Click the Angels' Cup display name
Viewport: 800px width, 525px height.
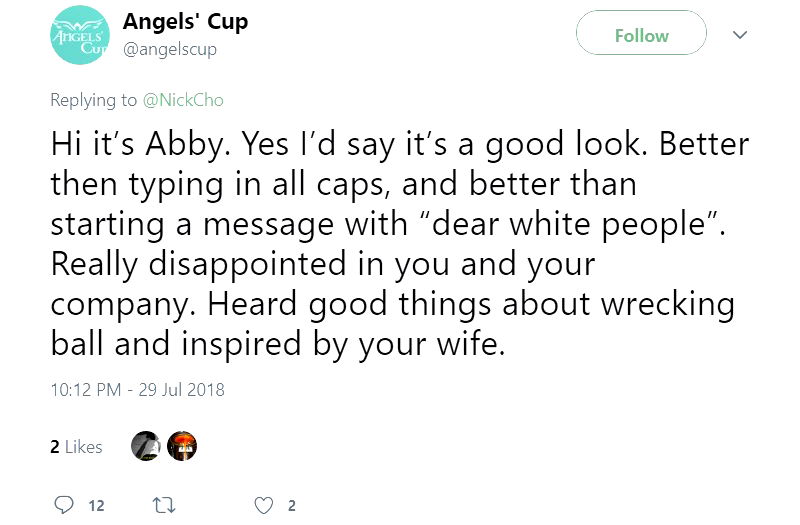click(x=185, y=21)
